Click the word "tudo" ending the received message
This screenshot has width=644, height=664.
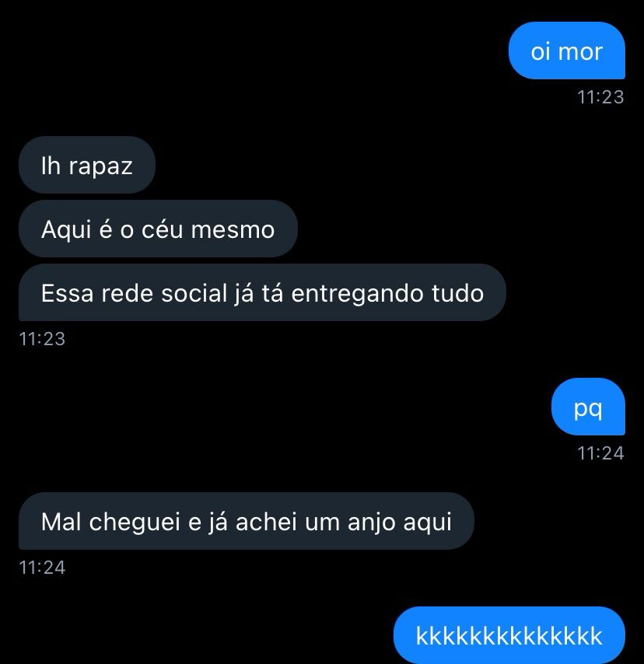tap(457, 293)
